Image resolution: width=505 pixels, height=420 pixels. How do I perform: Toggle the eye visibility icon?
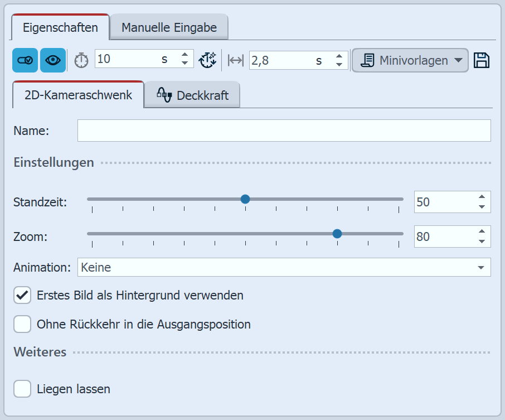pos(53,60)
